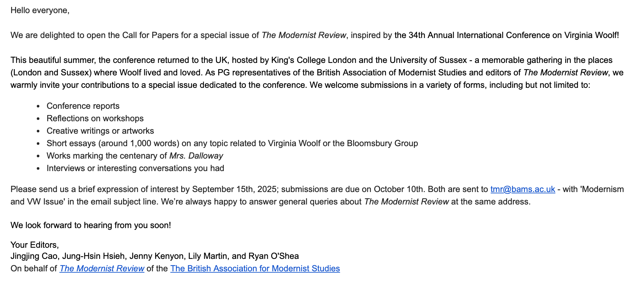Screen dimensions: 644x291
Task: Click the 'Your Editors,' sign-off text
Action: pos(34,245)
